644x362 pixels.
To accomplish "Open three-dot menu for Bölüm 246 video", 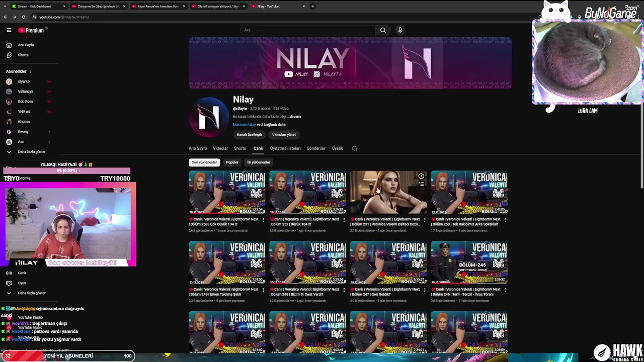I will point(505,290).
